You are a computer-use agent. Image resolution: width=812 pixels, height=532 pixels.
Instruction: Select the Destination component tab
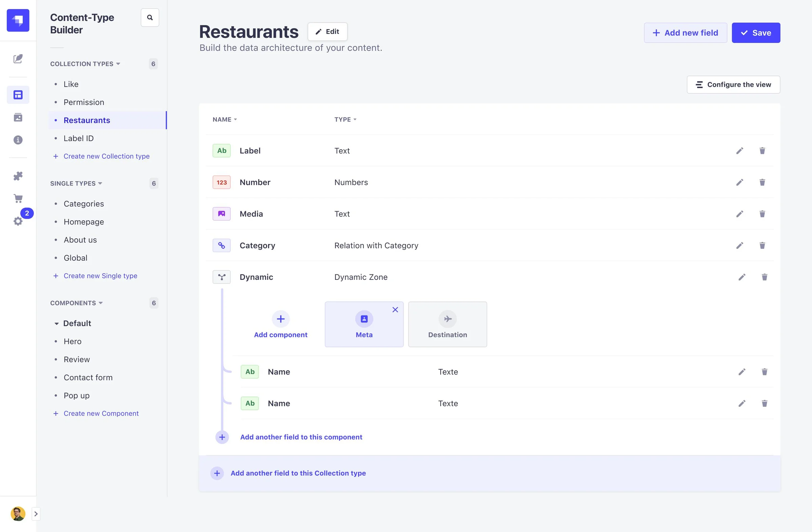coord(448,325)
